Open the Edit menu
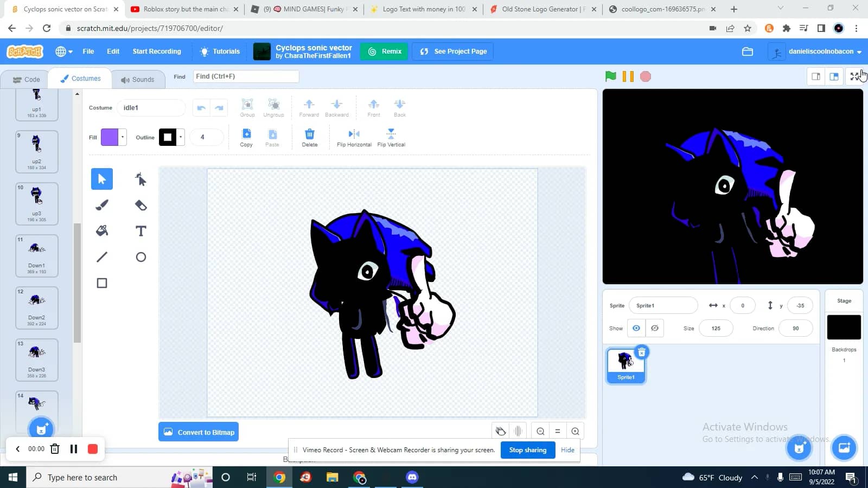The height and width of the screenshot is (488, 868). pos(113,51)
